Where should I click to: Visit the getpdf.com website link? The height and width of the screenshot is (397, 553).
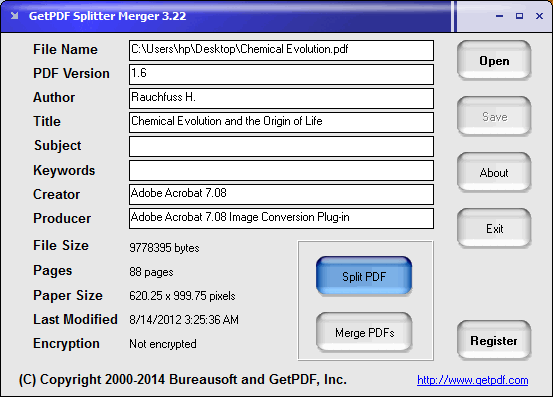[x=473, y=380]
